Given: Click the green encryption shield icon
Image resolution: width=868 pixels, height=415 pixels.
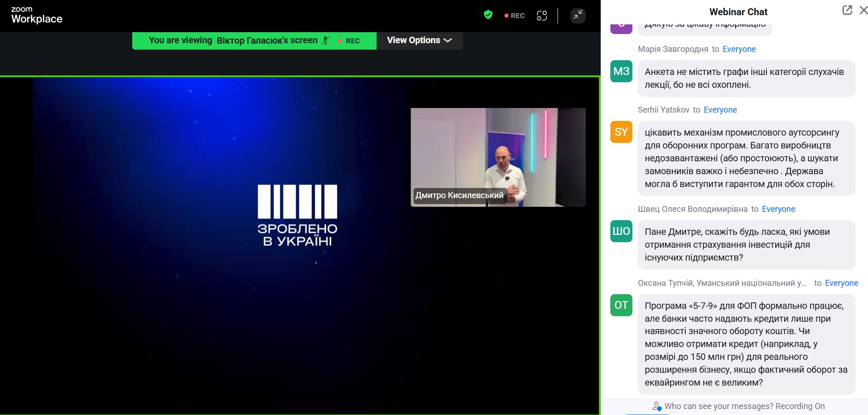Looking at the screenshot, I should pyautogui.click(x=488, y=15).
